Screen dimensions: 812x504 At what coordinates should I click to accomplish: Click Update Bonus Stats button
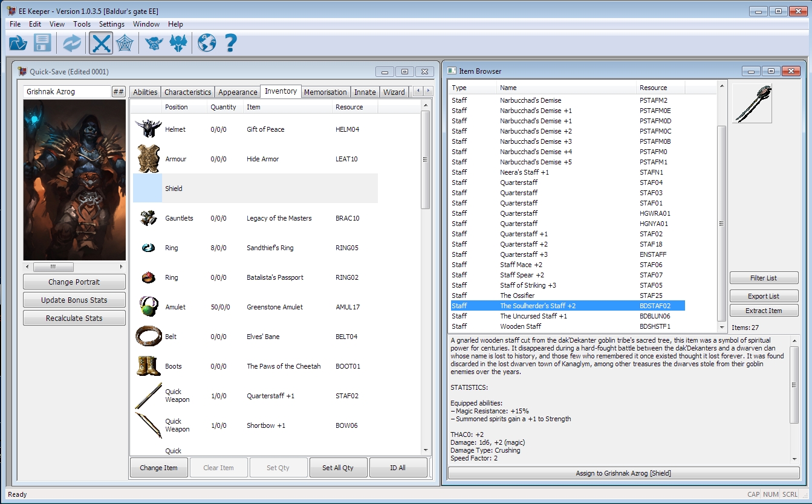[x=74, y=300]
